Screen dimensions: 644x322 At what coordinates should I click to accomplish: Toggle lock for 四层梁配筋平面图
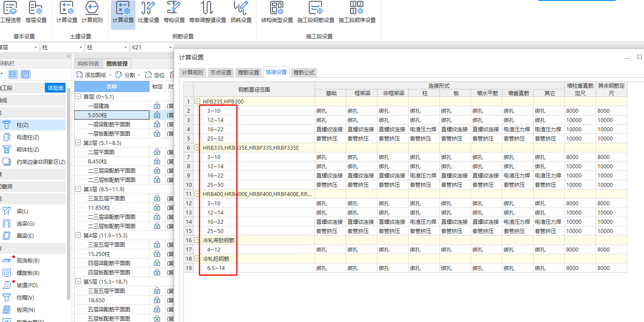coord(157,263)
